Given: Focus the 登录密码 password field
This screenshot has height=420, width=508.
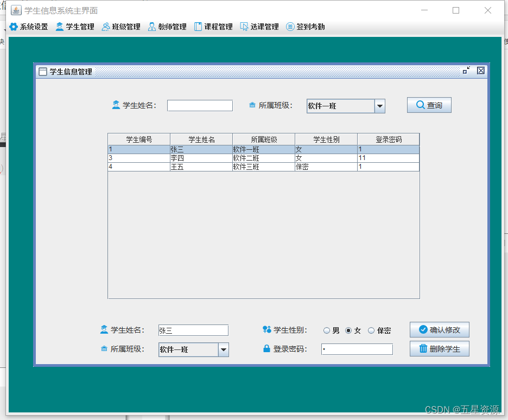Looking at the screenshot, I should tap(357, 349).
